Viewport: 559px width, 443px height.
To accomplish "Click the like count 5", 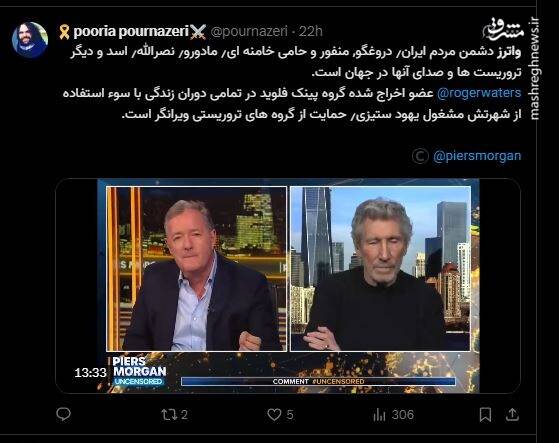I will pos(290,414).
